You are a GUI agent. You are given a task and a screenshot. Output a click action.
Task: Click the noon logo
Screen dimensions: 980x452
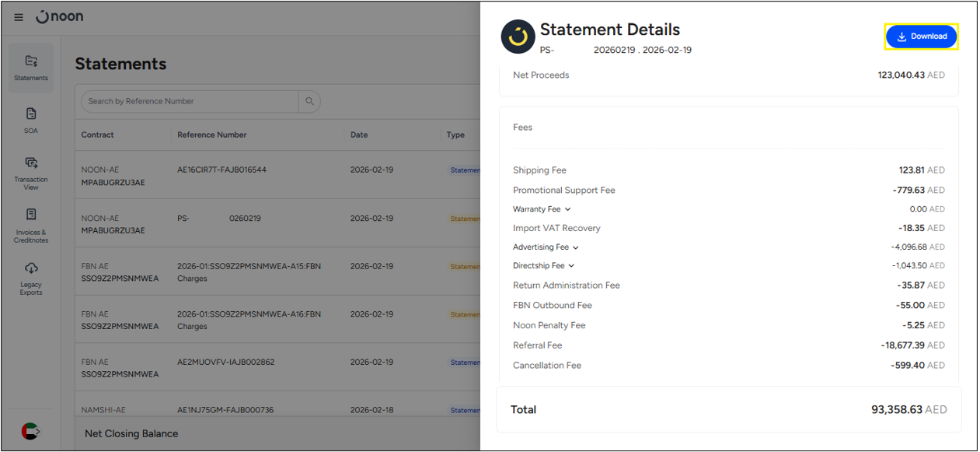tap(61, 16)
